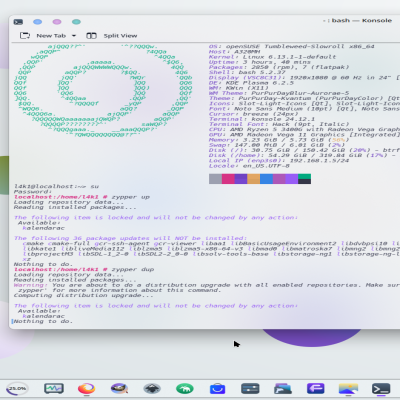The width and height of the screenshot is (400, 400).
Task: Click the 'DE: KDE Plasma 6.2.5' line
Action: (x=251, y=83)
